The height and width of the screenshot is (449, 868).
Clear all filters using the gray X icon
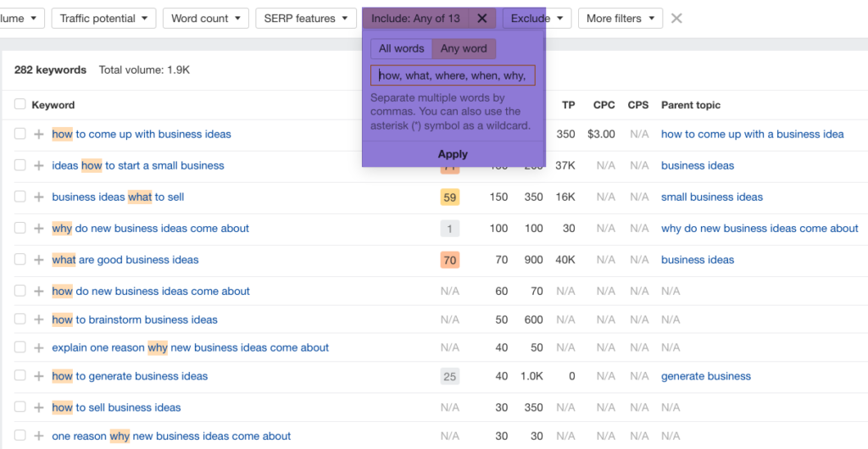tap(676, 19)
